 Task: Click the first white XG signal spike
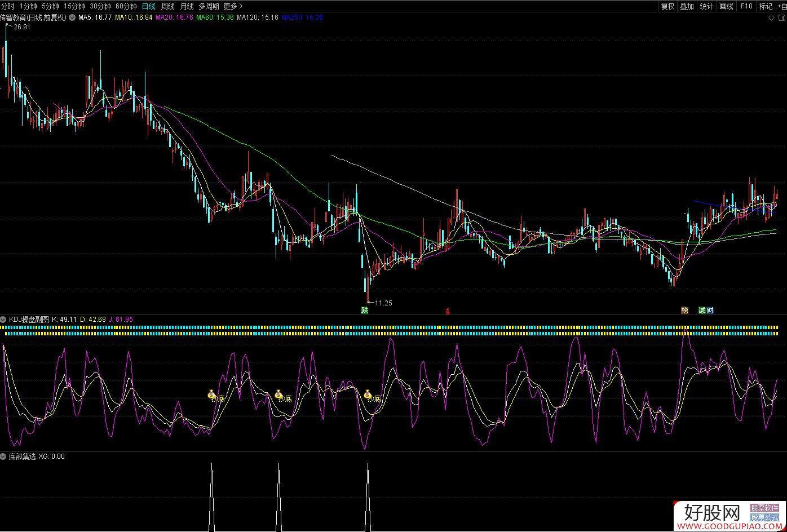pos(211,498)
